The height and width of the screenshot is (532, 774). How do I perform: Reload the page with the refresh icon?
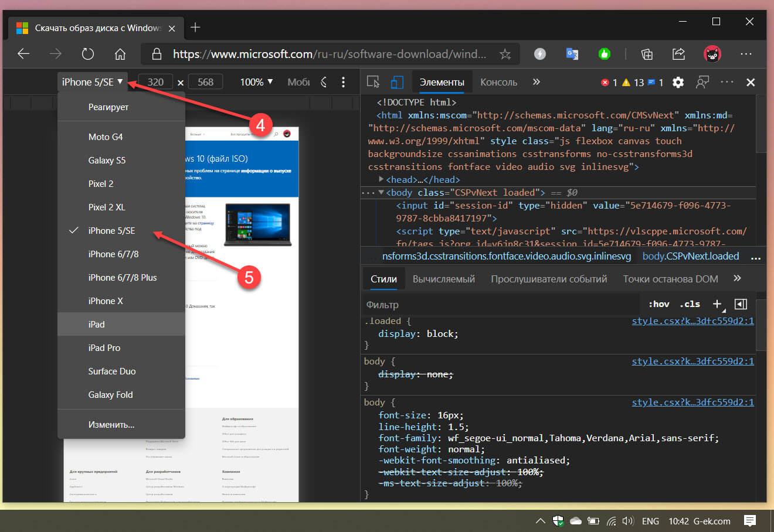(x=88, y=54)
